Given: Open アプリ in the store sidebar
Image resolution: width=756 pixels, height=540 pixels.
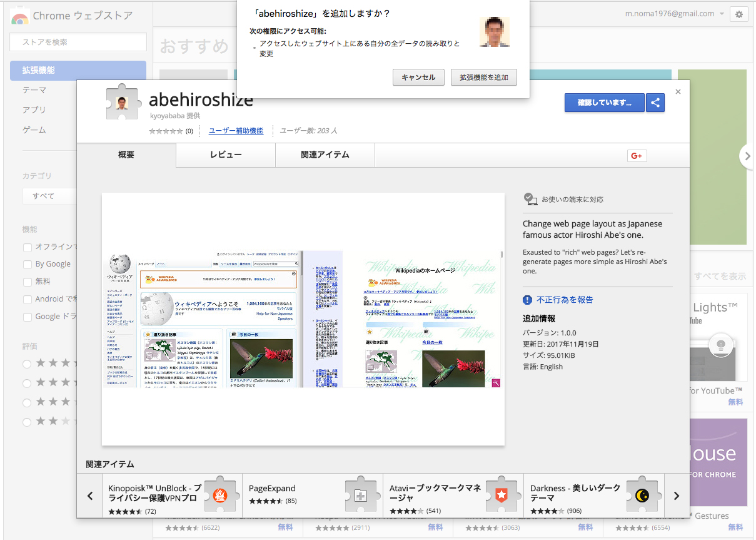Looking at the screenshot, I should pyautogui.click(x=34, y=110).
